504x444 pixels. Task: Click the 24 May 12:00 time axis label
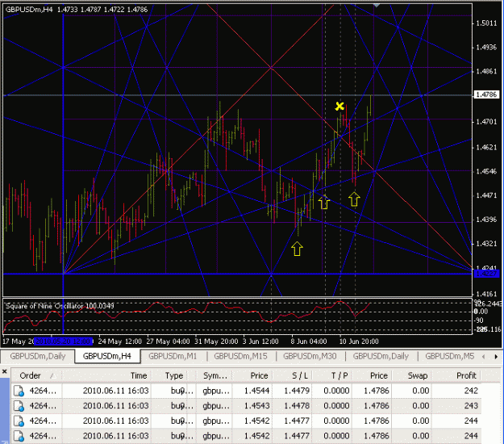pos(119,341)
